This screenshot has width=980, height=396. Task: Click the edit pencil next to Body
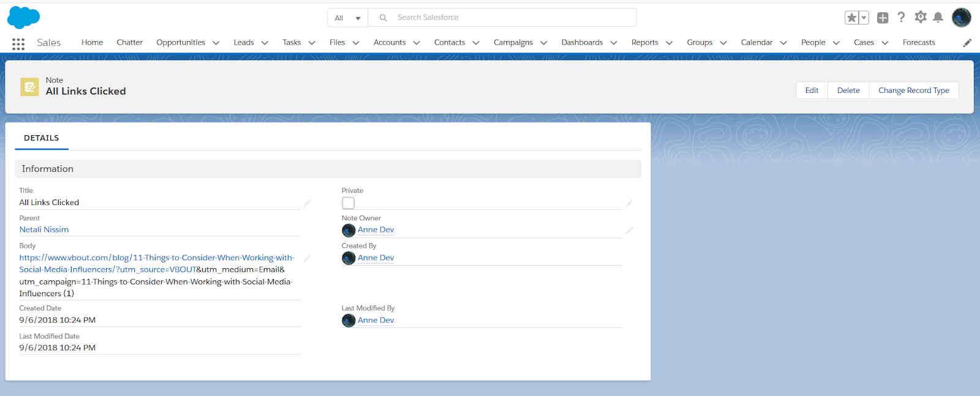pyautogui.click(x=307, y=258)
